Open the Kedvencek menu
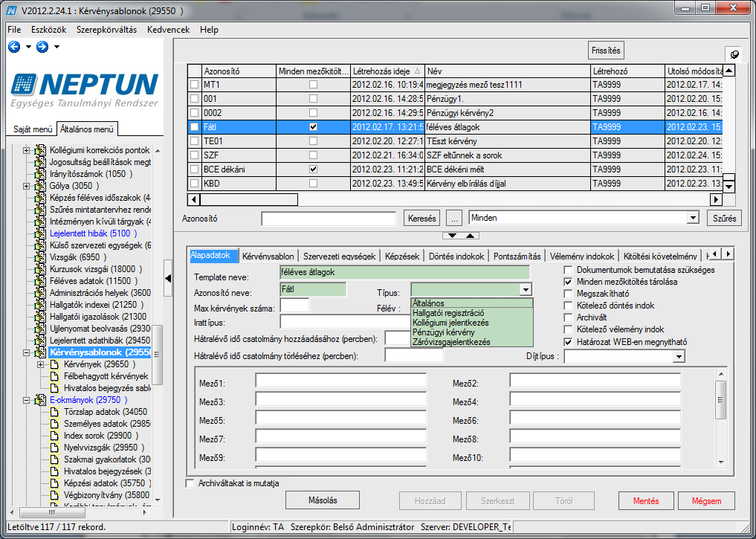 (169, 30)
